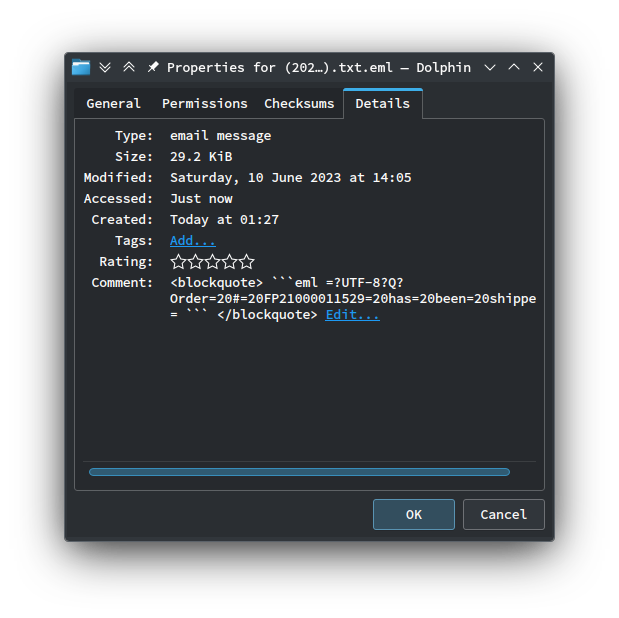
Task: Dismiss dialog with Cancel button
Action: coord(504,515)
